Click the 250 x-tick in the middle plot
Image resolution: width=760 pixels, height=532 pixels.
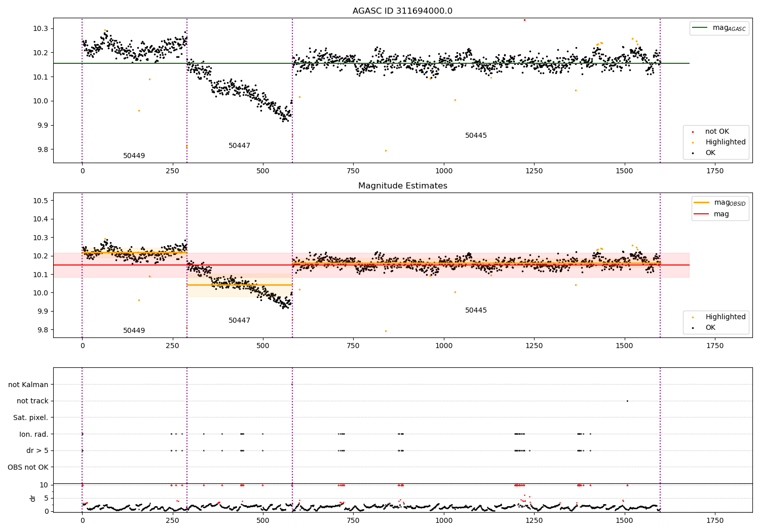pos(173,346)
